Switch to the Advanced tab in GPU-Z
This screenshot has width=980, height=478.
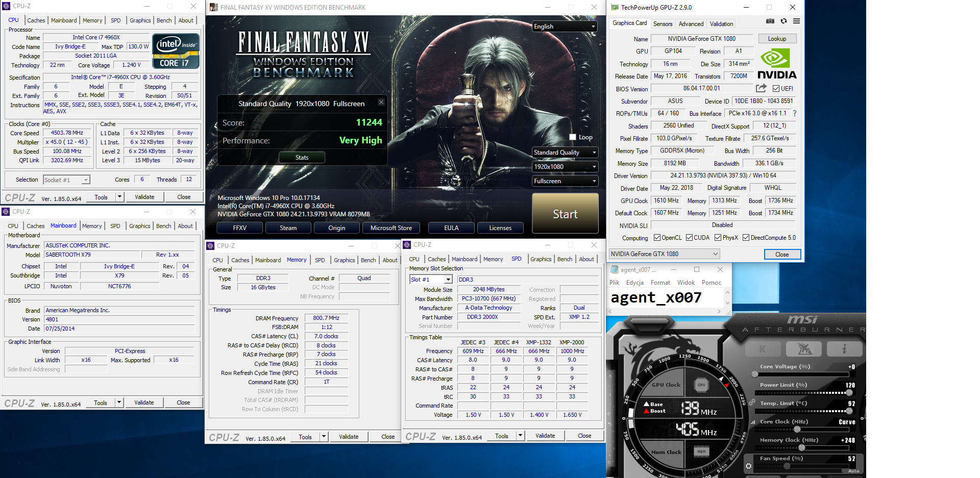click(691, 24)
